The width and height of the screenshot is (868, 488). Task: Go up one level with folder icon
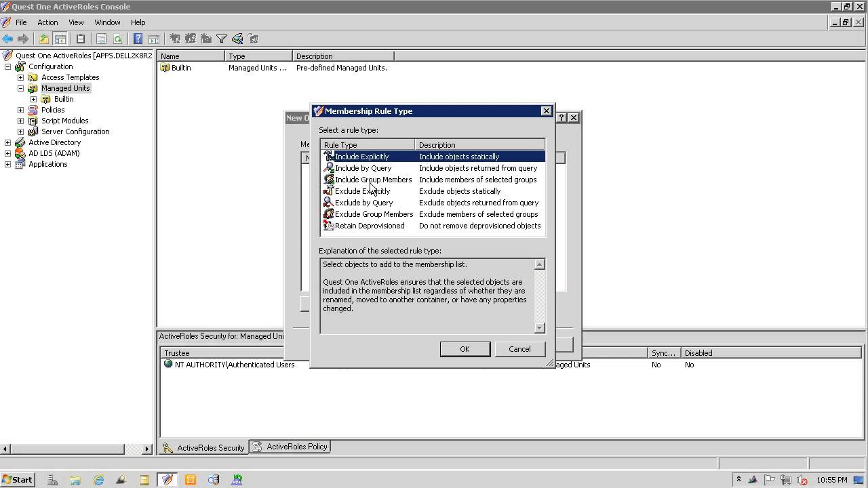(x=44, y=39)
